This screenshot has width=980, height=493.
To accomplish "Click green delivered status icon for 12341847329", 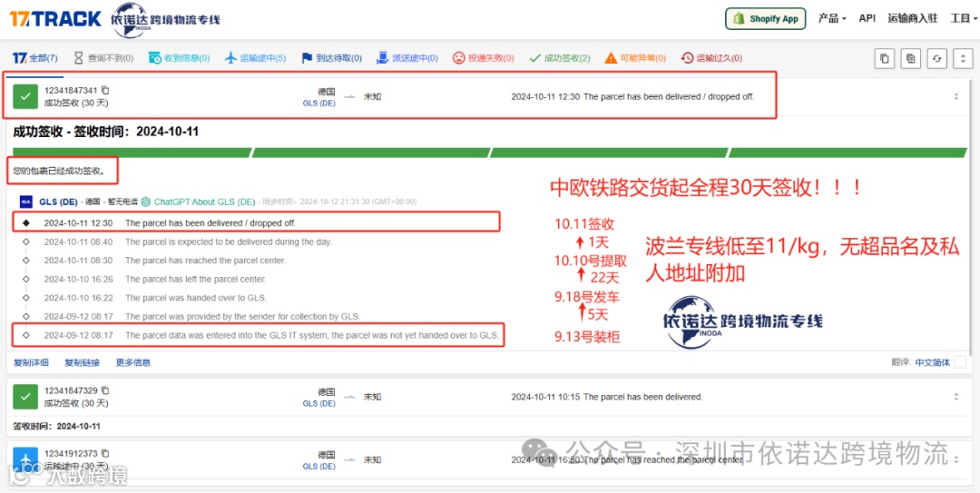I will pyautogui.click(x=25, y=397).
